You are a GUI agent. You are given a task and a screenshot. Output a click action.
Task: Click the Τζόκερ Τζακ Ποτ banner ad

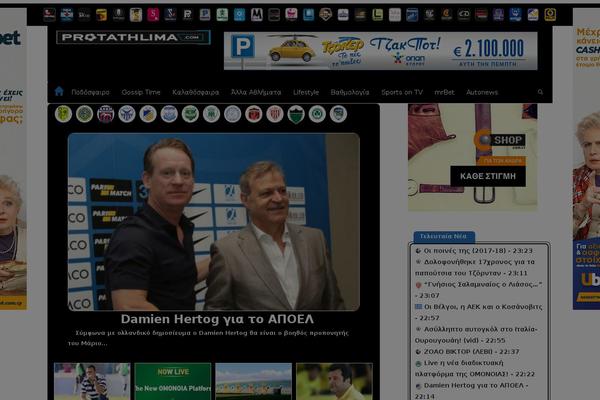pyautogui.click(x=380, y=51)
